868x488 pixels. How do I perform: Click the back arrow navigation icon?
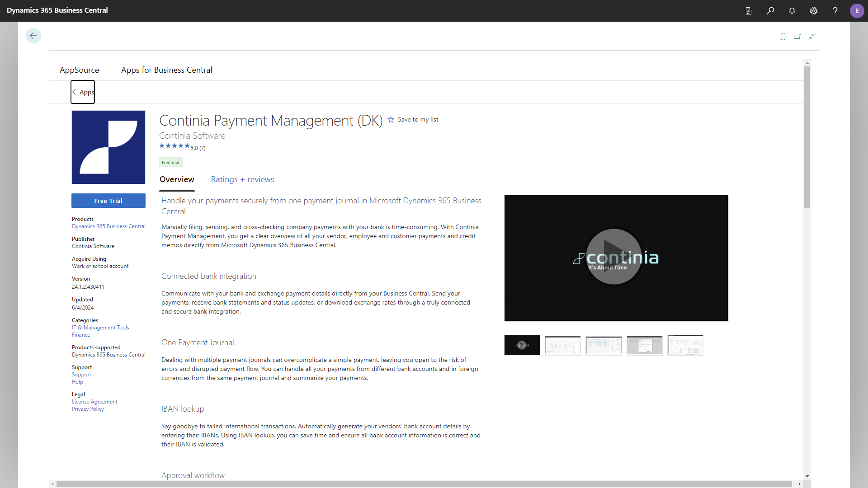33,36
